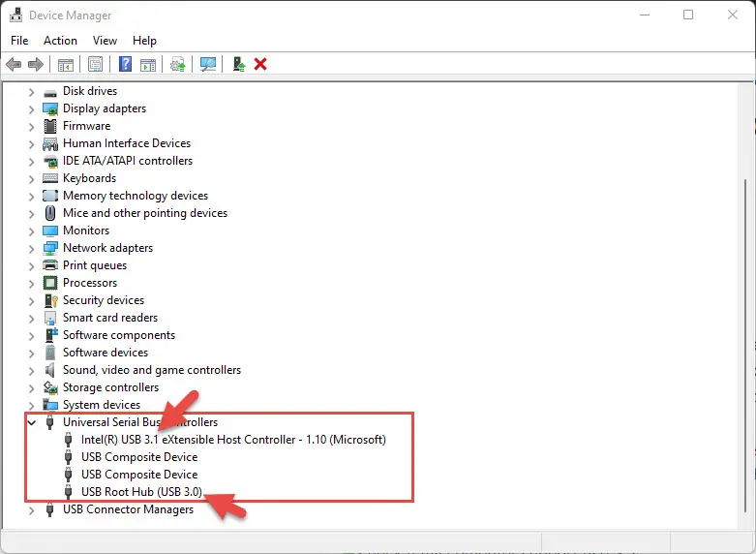Image resolution: width=756 pixels, height=554 pixels.
Task: Click the Intel(R) USB 3.1 Host Controller plug icon
Action: pos(68,440)
